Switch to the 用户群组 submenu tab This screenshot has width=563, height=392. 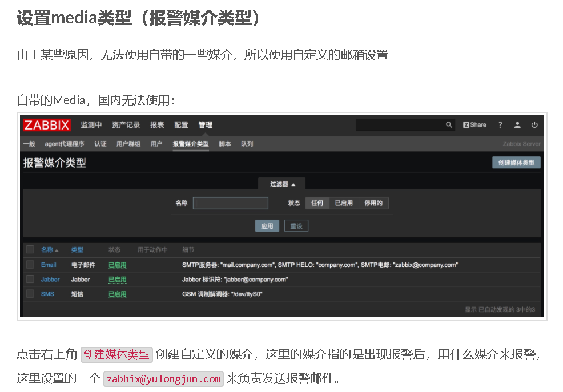coord(128,144)
